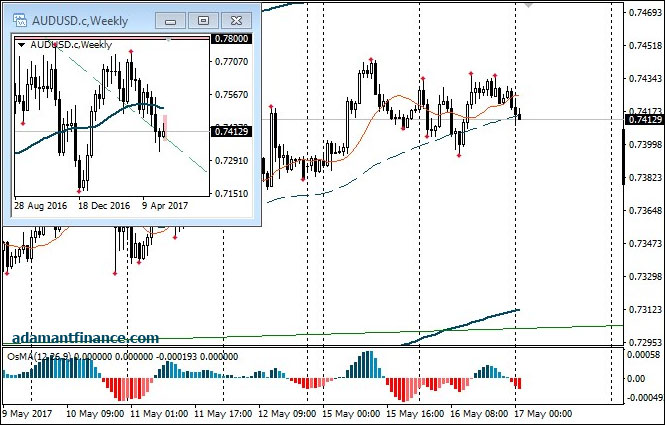Click the 18 Dec 2016 weekly date label
Screen dimensions: 665x425
tap(104, 206)
